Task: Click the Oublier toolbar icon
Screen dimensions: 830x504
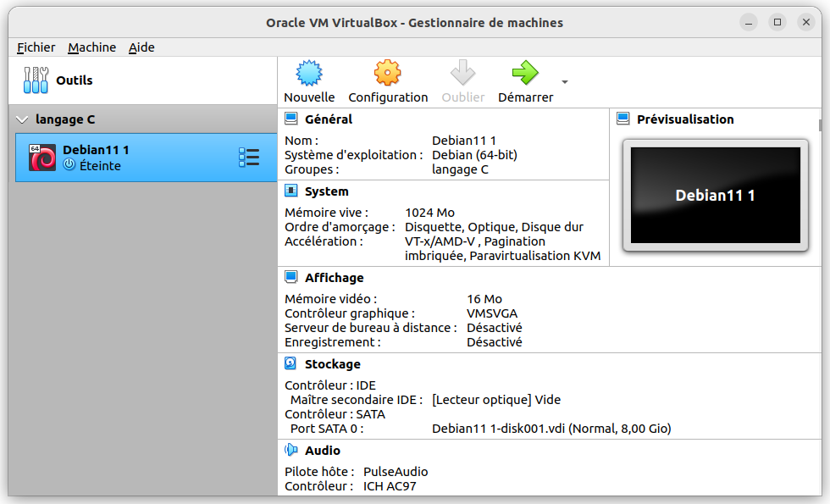Action: coord(462,74)
